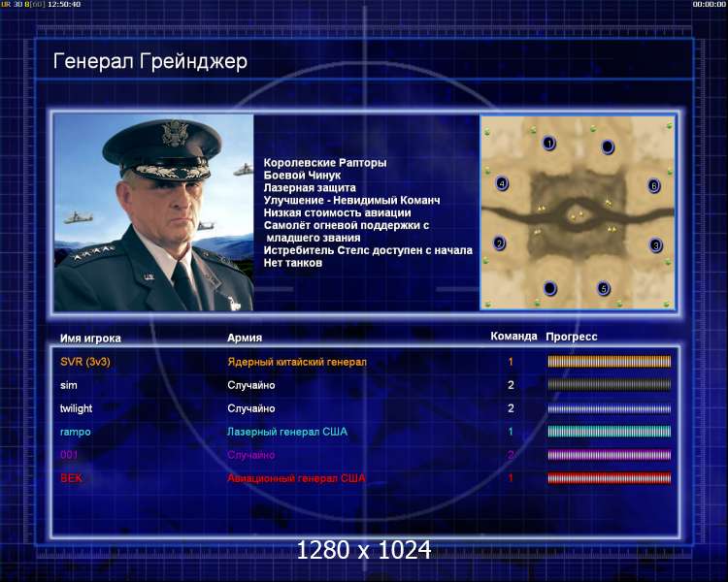Click the Боевой Чинук ability line

[302, 176]
